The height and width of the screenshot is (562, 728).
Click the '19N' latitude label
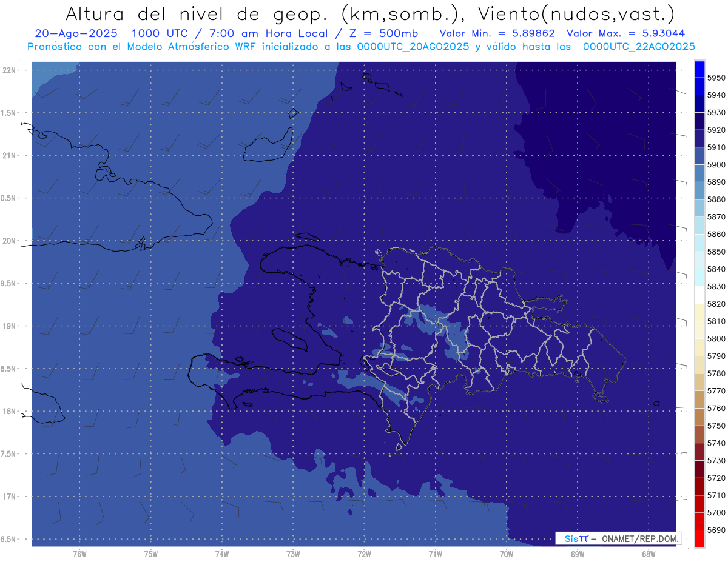coord(8,326)
